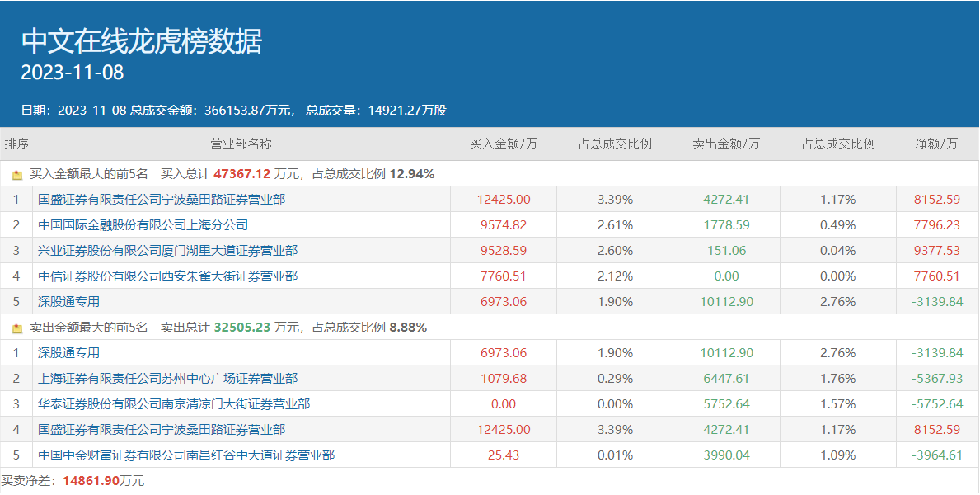The width and height of the screenshot is (980, 495).
Task: Sort by the 买入金额/万 column header
Action: (x=504, y=144)
